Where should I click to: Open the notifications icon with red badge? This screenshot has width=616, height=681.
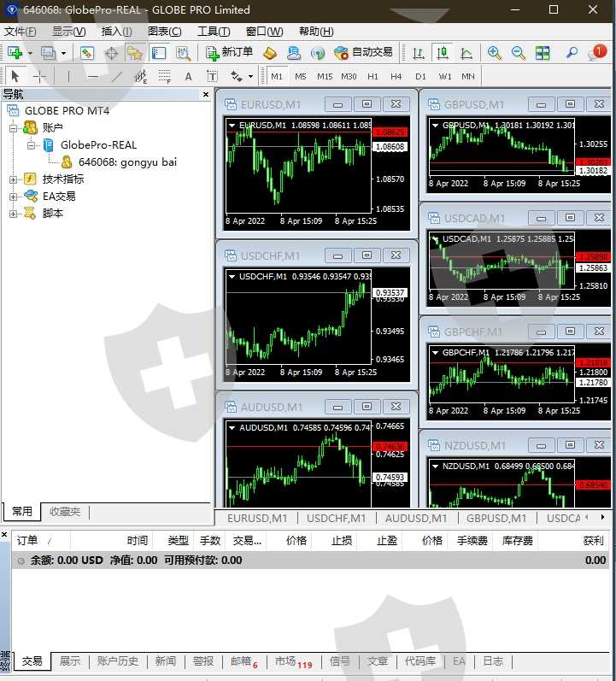[x=597, y=52]
